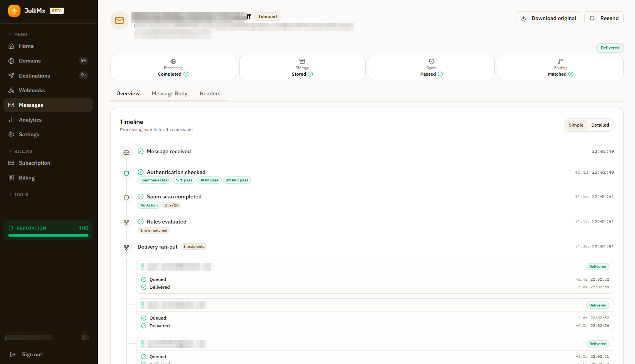The height and width of the screenshot is (364, 635).
Task: Click the 3 recipients badge
Action: [x=194, y=247]
